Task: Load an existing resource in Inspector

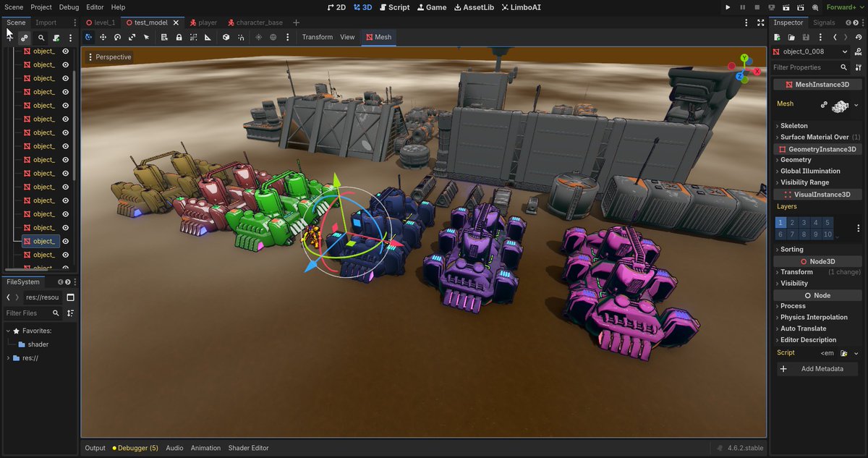Action: tap(791, 37)
